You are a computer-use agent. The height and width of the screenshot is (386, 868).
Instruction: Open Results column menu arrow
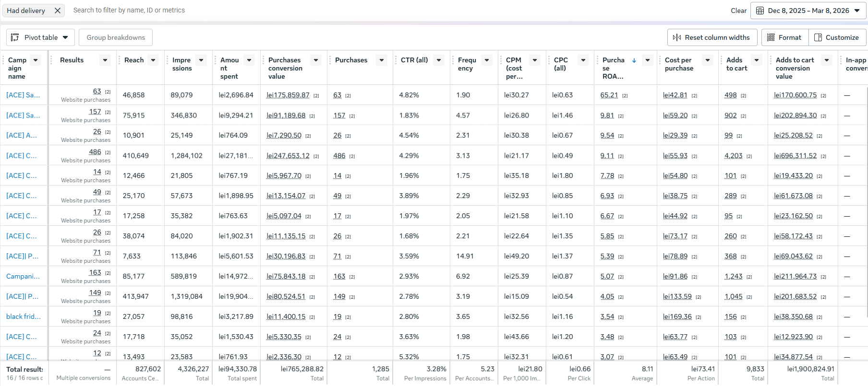click(106, 60)
